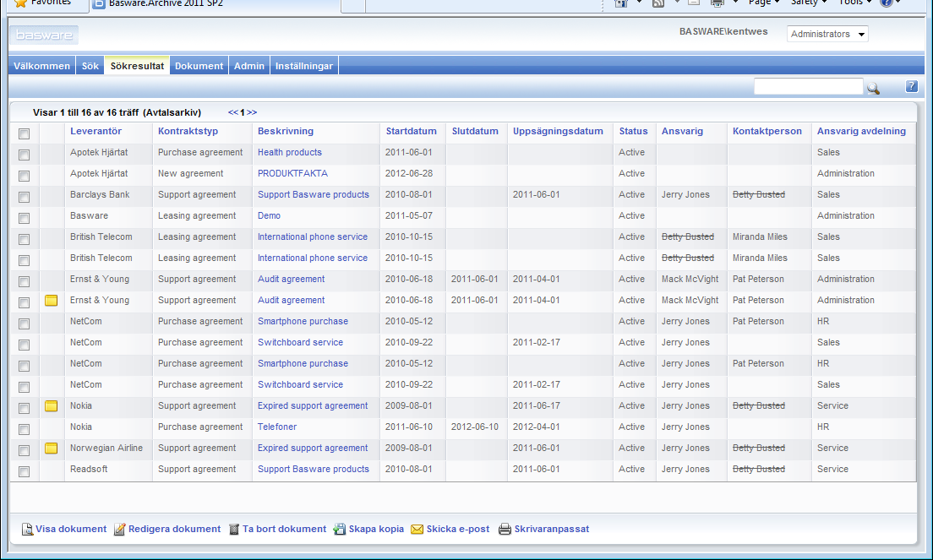Viewport: 933px width, 560px height.
Task: Click into the quick search input field
Action: [808, 87]
